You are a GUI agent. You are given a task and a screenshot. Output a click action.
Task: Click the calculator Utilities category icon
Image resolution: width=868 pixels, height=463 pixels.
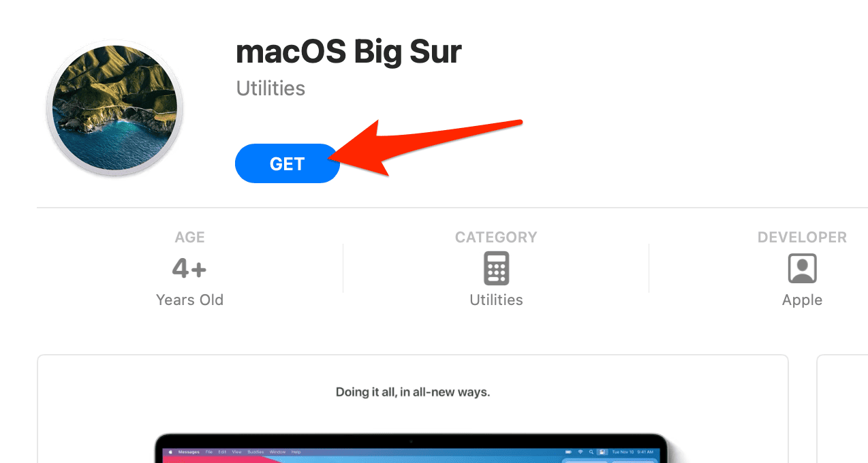pos(496,268)
